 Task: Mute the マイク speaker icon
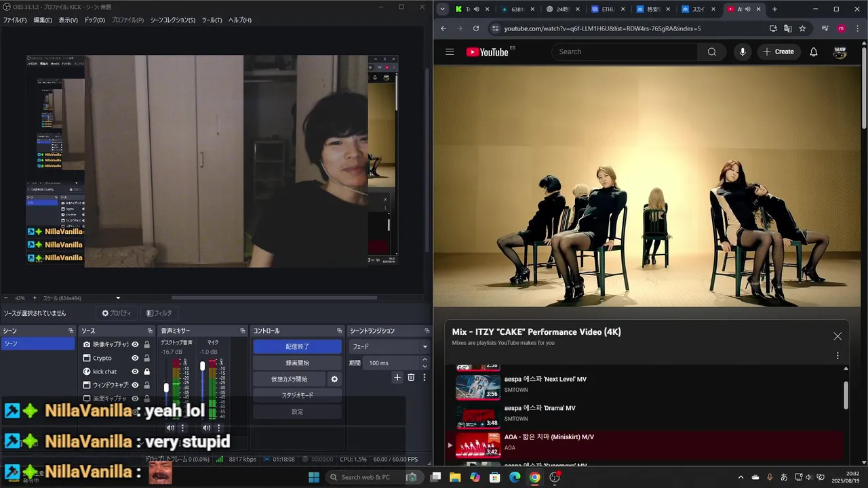tap(206, 428)
